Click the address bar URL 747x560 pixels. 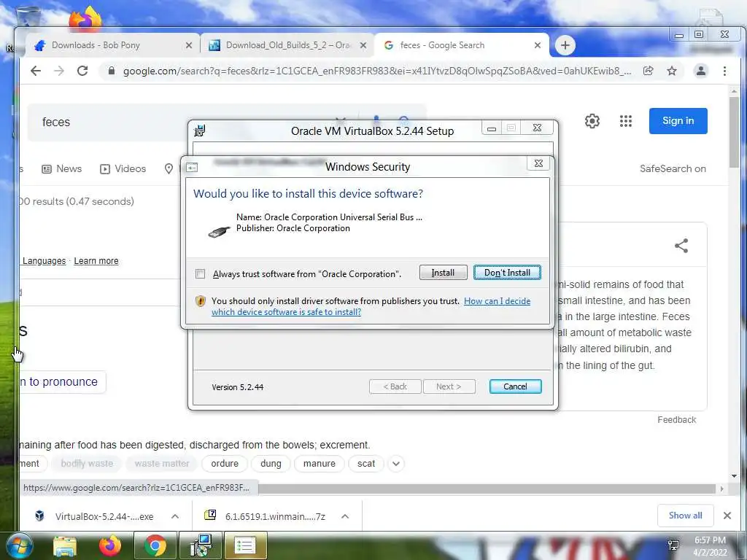[x=377, y=71]
